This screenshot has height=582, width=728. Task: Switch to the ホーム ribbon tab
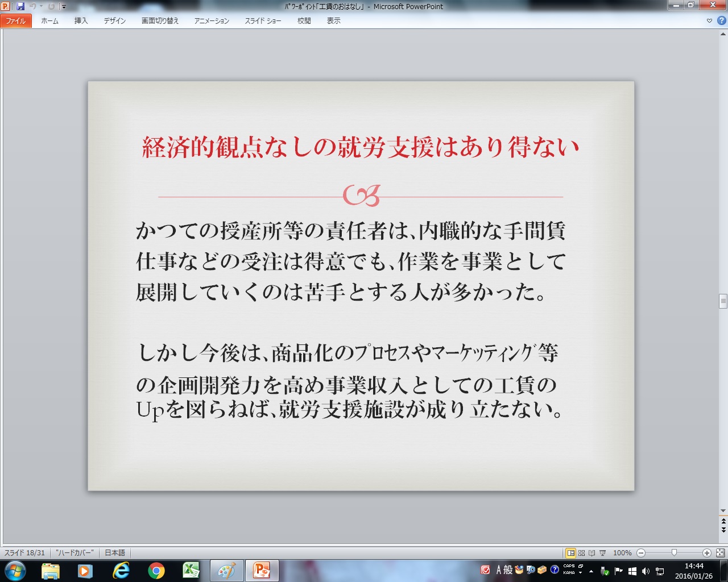(x=49, y=21)
